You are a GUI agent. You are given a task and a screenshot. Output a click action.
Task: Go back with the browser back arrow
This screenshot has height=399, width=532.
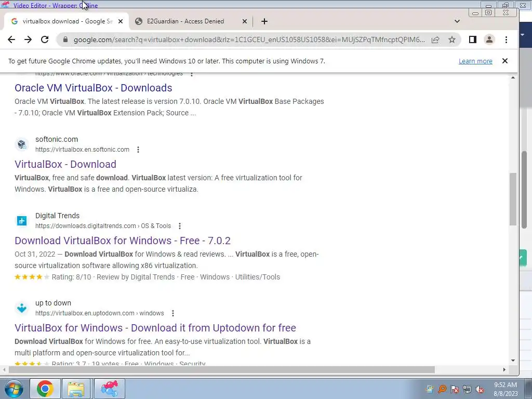coord(11,39)
